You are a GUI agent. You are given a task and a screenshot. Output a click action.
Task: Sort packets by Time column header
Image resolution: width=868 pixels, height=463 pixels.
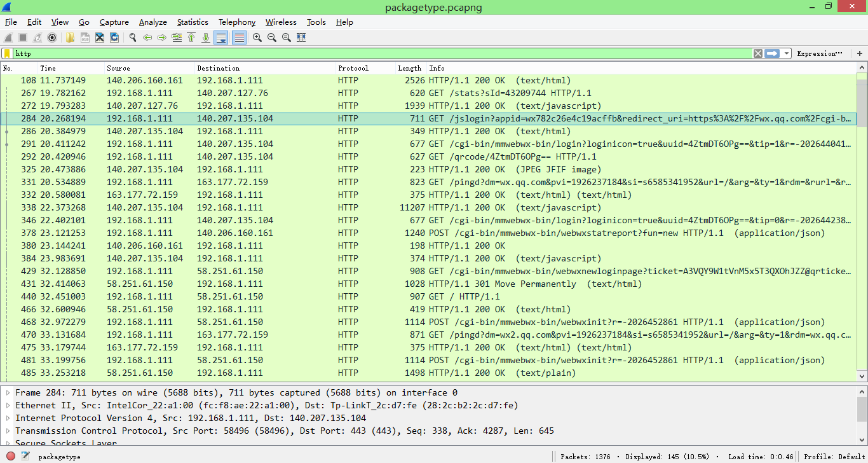point(71,68)
